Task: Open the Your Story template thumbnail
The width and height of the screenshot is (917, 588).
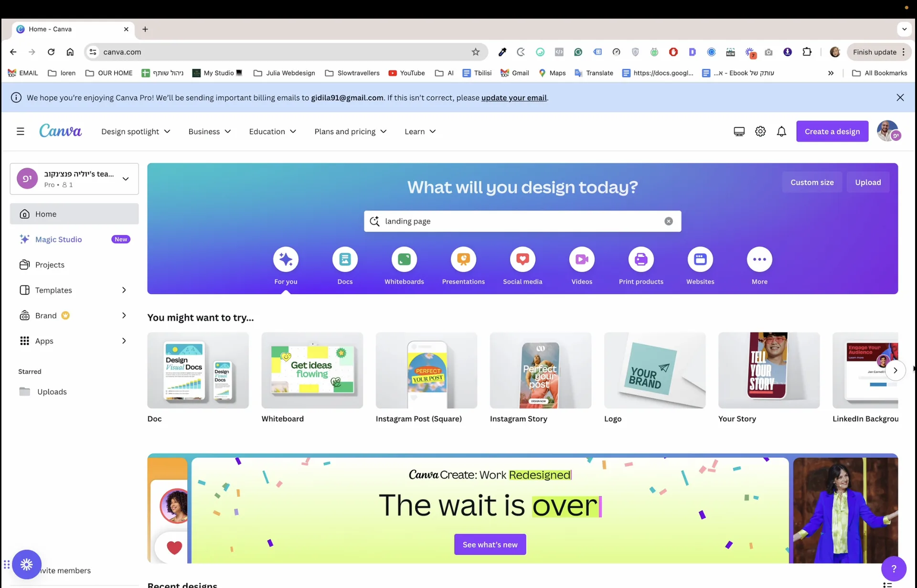Action: pyautogui.click(x=768, y=370)
